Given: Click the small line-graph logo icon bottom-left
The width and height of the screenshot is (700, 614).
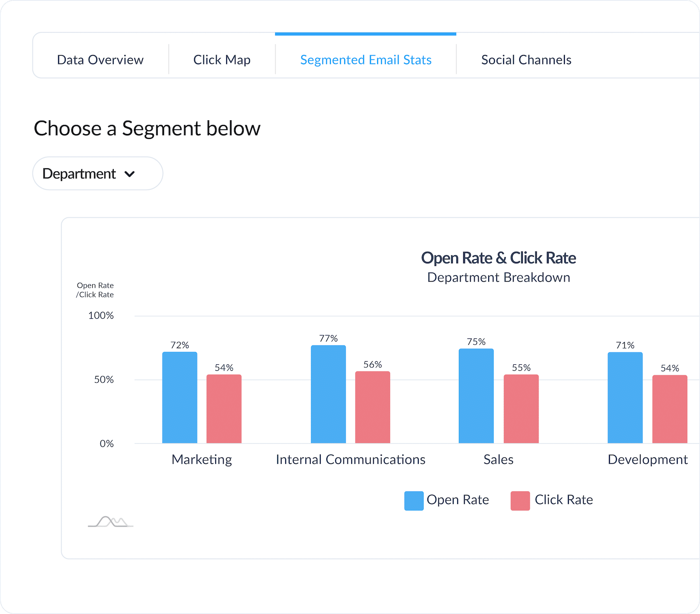Looking at the screenshot, I should point(110,521).
